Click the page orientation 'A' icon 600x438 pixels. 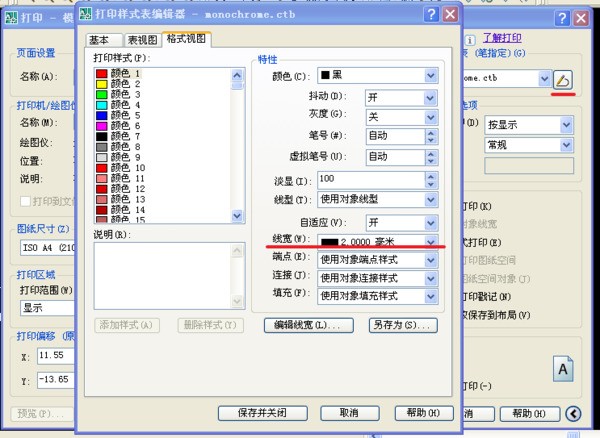pos(563,369)
